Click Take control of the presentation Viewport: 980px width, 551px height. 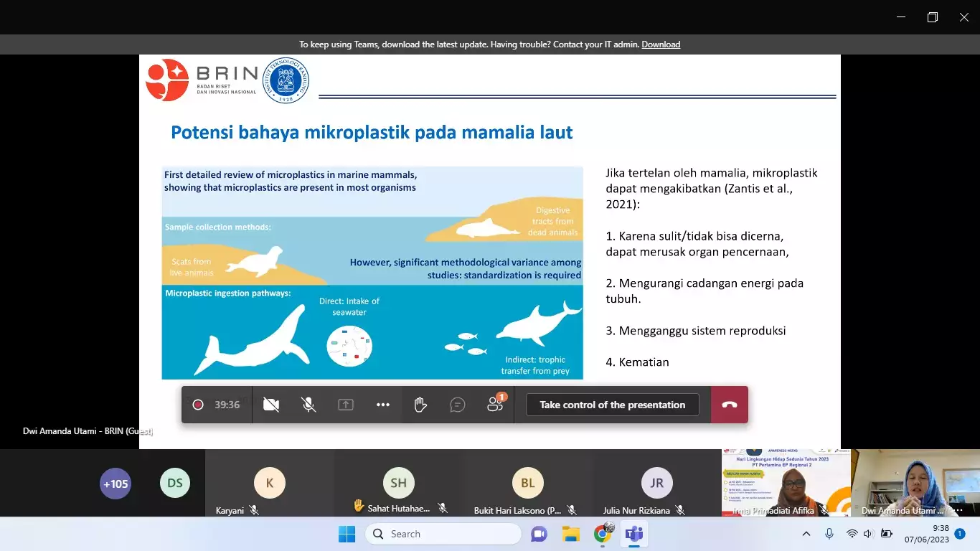[612, 405]
